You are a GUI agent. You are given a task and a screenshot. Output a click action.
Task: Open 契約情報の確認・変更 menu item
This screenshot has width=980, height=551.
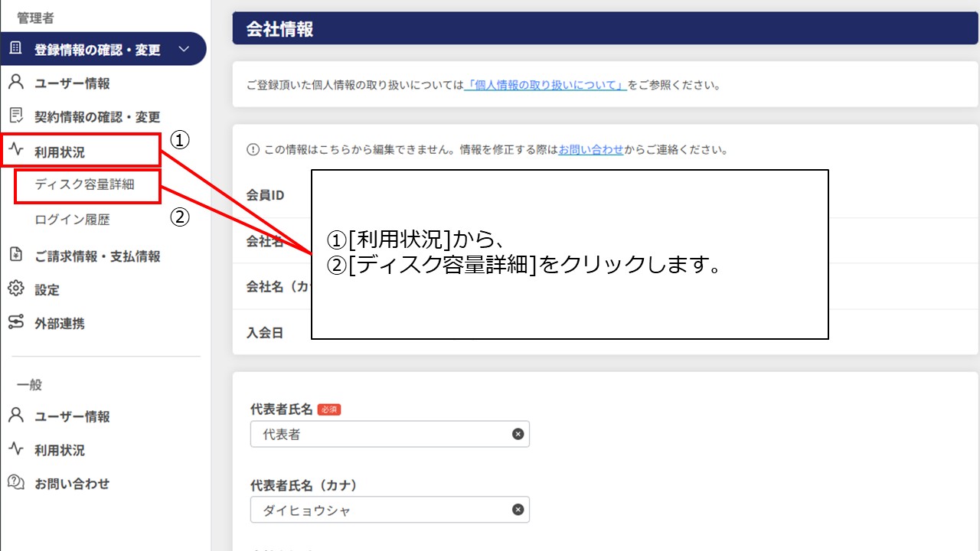click(x=97, y=117)
